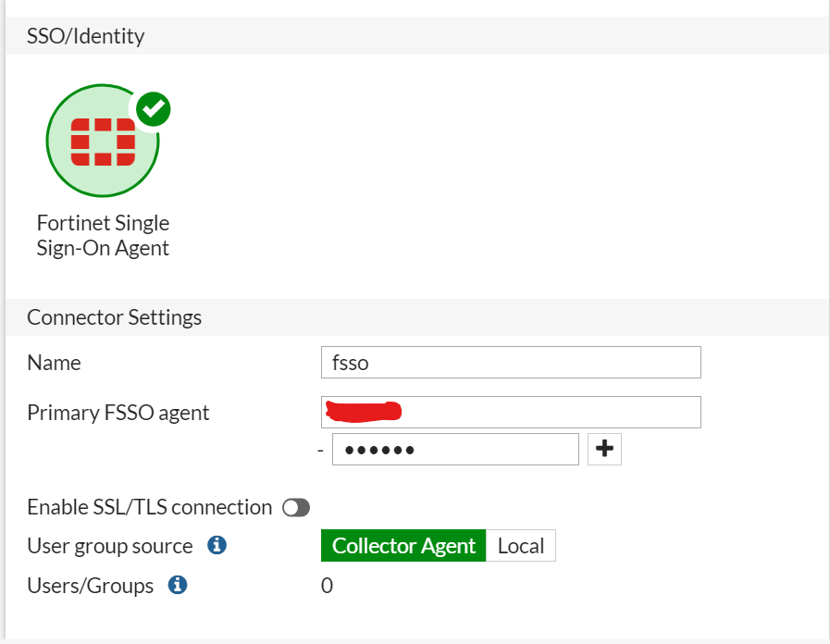Viewport: 830px width, 644px height.
Task: Click the Connector Settings section header
Action: (115, 317)
